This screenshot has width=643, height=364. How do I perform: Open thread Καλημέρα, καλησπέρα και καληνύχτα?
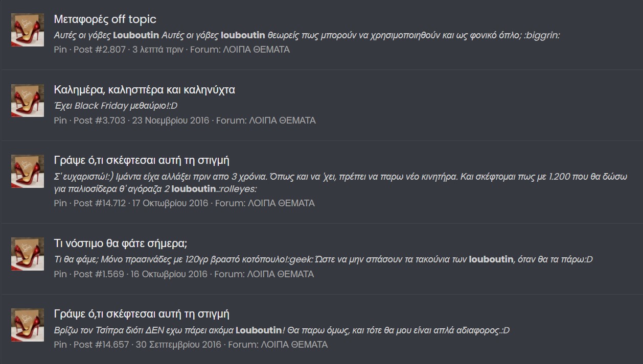tap(144, 90)
